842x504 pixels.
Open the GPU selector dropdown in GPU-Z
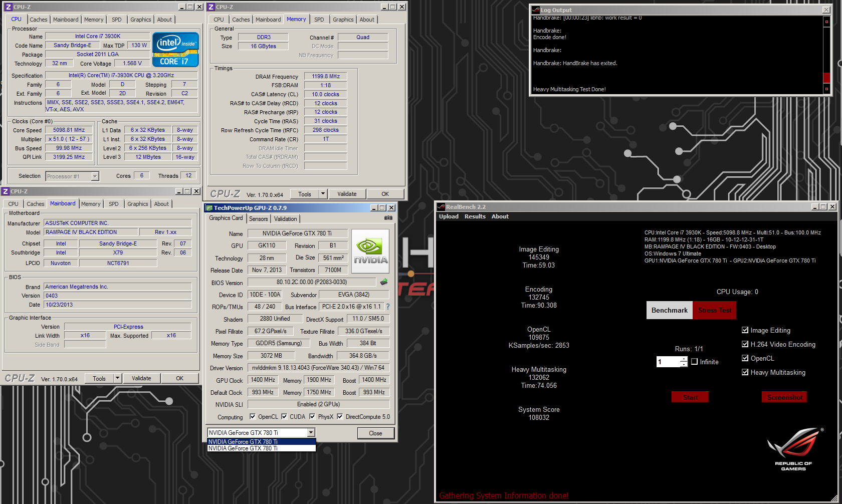click(x=311, y=433)
